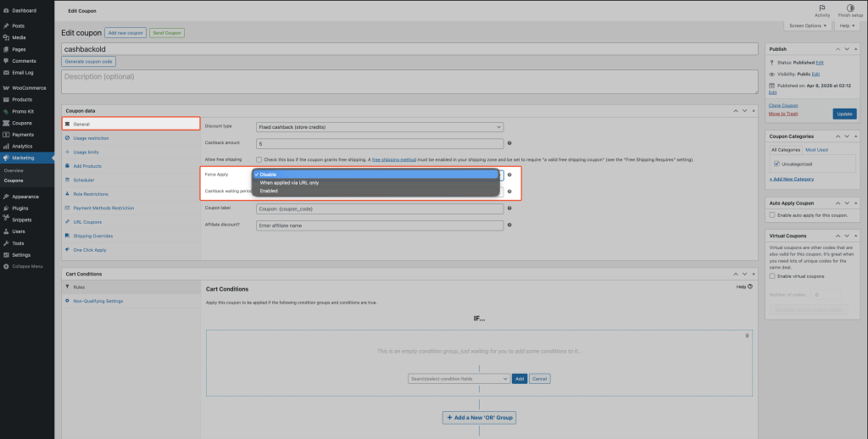Open Plugins plug icon
This screenshot has width=868, height=439.
(x=6, y=208)
